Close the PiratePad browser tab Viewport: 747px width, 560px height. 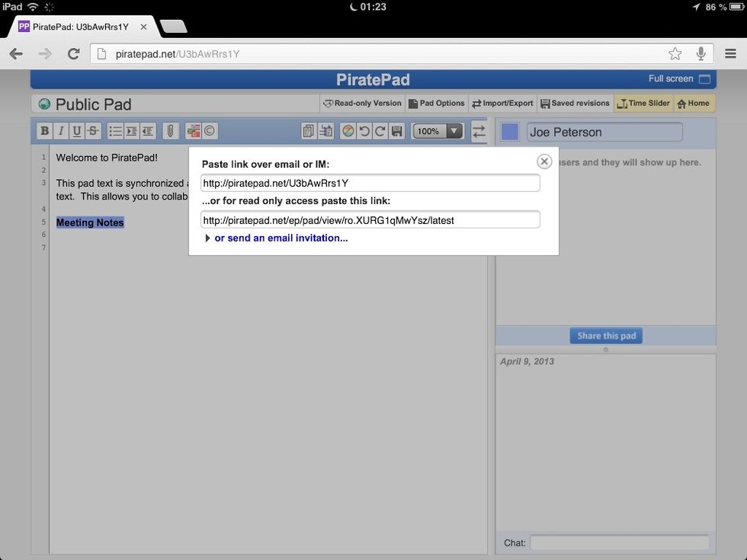pos(143,27)
